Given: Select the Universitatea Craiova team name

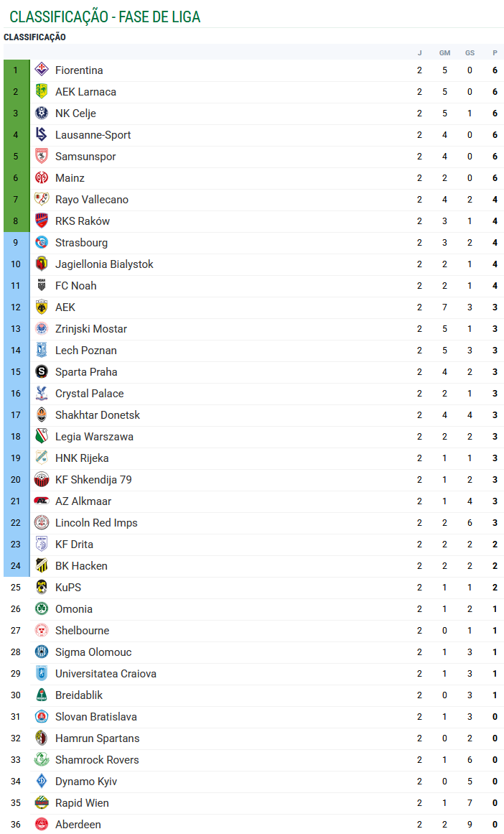Looking at the screenshot, I should click(x=106, y=674).
